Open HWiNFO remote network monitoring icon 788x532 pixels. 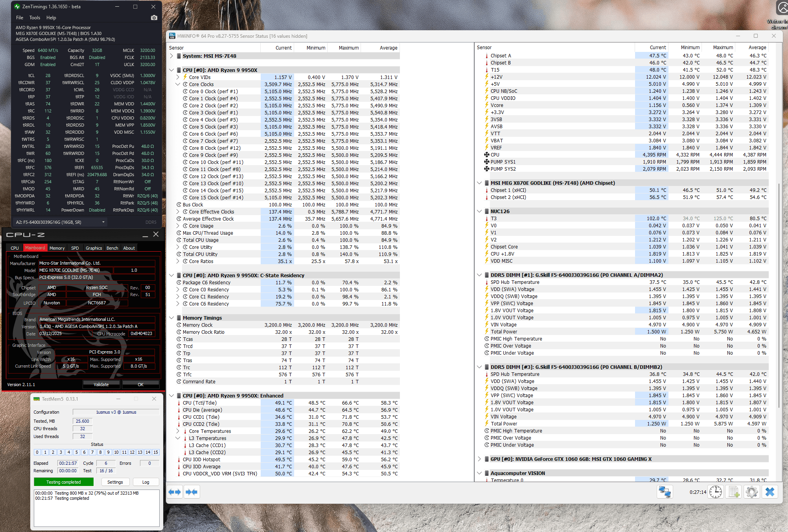click(665, 492)
